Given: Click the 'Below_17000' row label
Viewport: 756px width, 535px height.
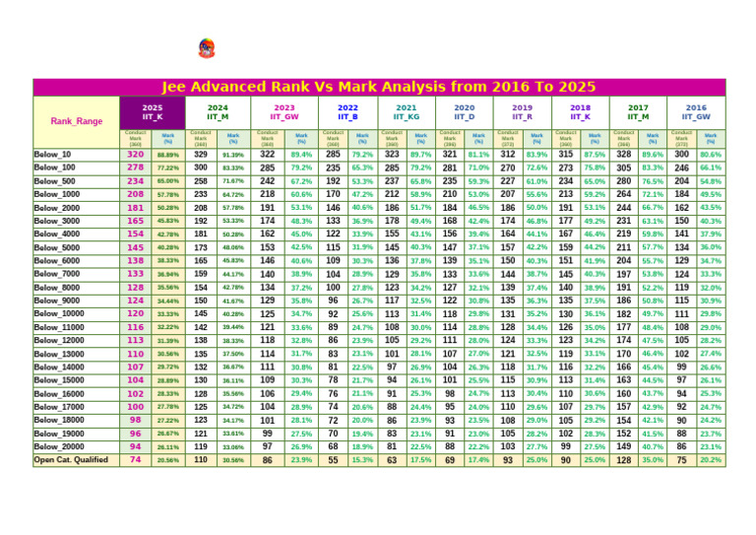Looking at the screenshot, I should point(59,407).
